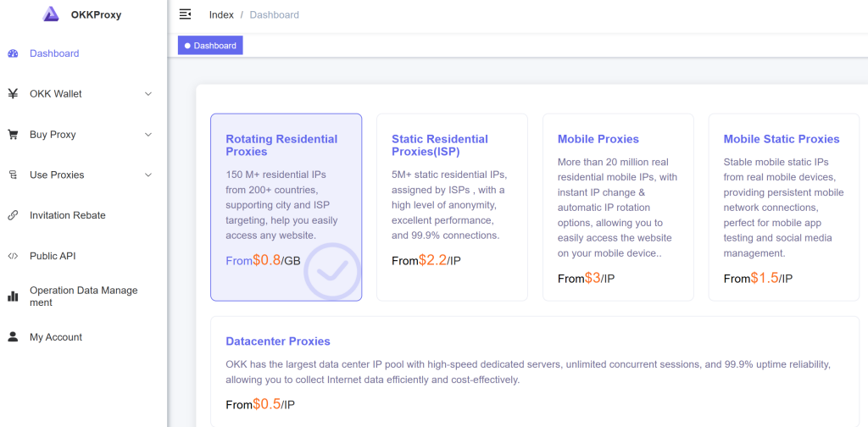Click the My Account user icon

pos(13,337)
